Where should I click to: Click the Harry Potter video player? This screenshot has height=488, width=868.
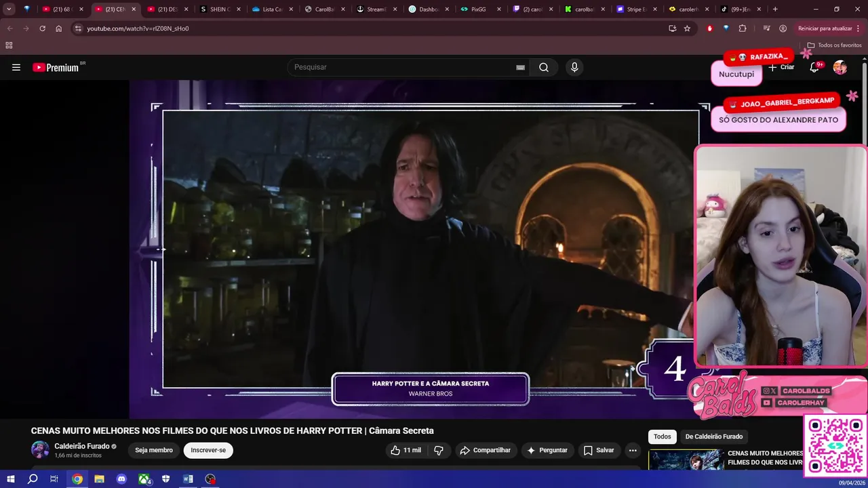point(431,249)
